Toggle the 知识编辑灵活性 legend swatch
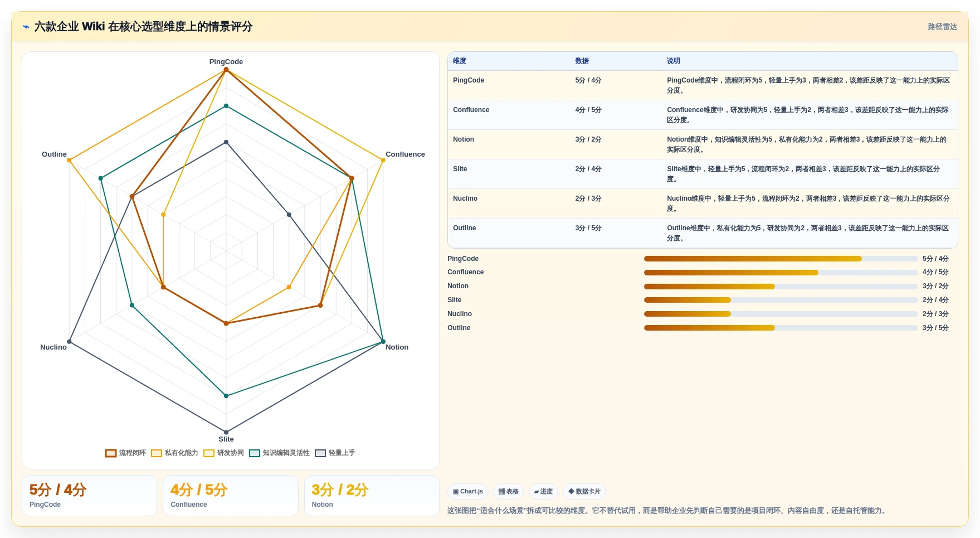Image resolution: width=980 pixels, height=538 pixels. (x=255, y=453)
